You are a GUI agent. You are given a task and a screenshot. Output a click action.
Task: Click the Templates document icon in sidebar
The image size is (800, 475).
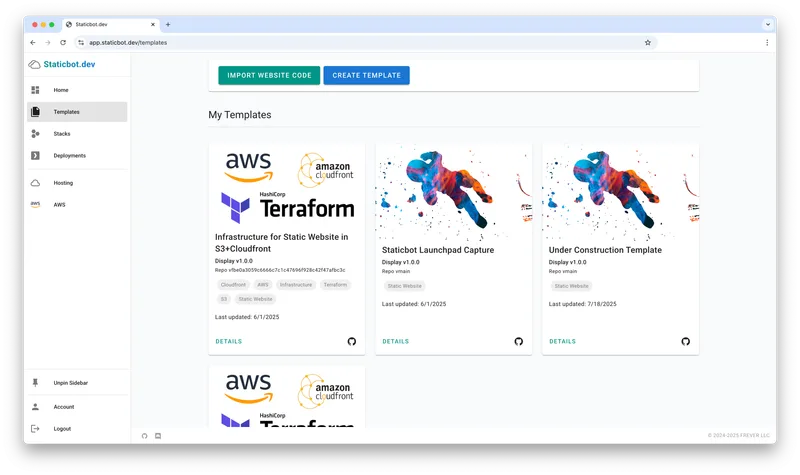[x=35, y=112]
